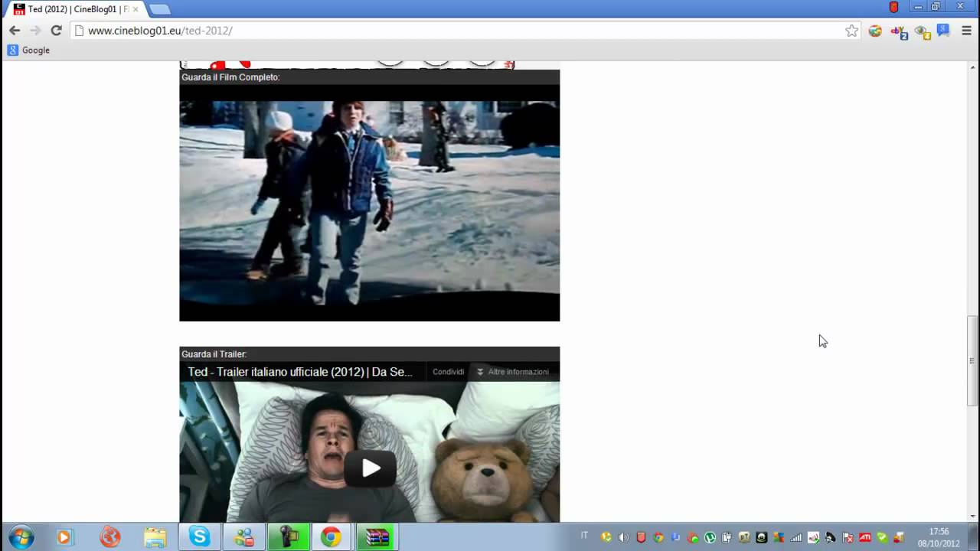Open the Windows Start menu
Screen dimensions: 980x551
21,537
